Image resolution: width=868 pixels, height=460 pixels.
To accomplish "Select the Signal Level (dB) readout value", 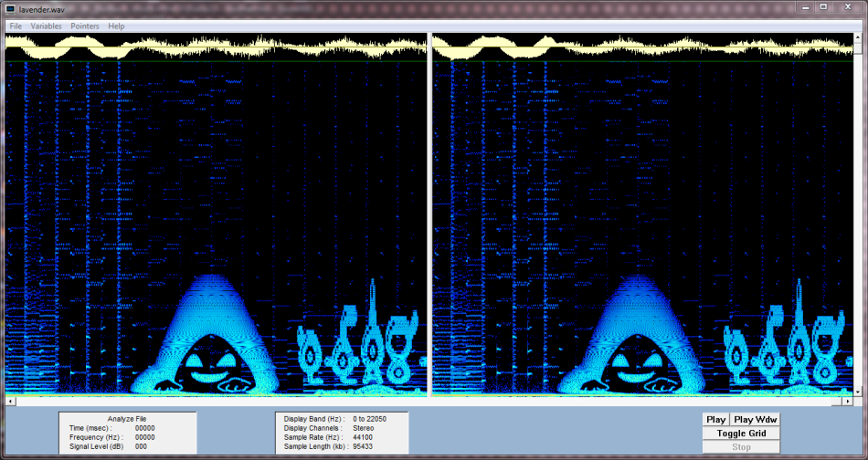I will click(141, 446).
